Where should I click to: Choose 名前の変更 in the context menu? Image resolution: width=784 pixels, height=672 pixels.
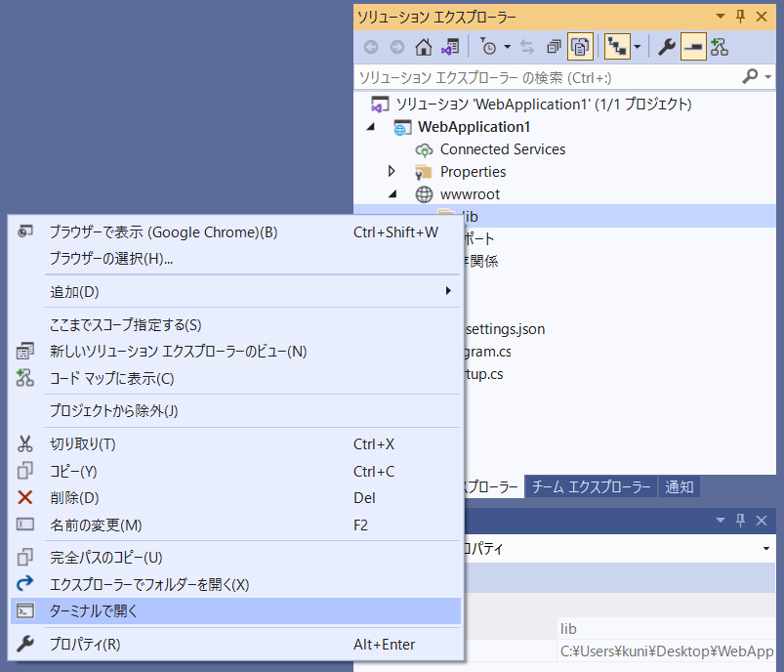pyautogui.click(x=235, y=525)
